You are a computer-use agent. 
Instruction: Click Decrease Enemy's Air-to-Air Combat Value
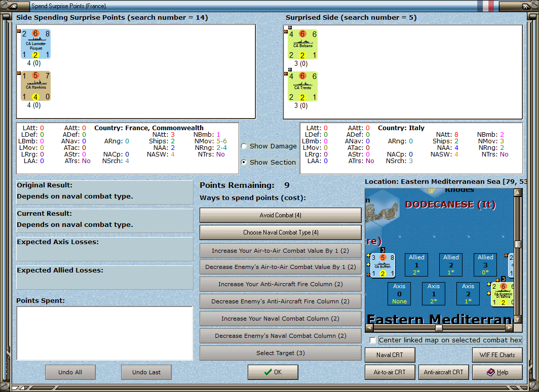tap(281, 267)
